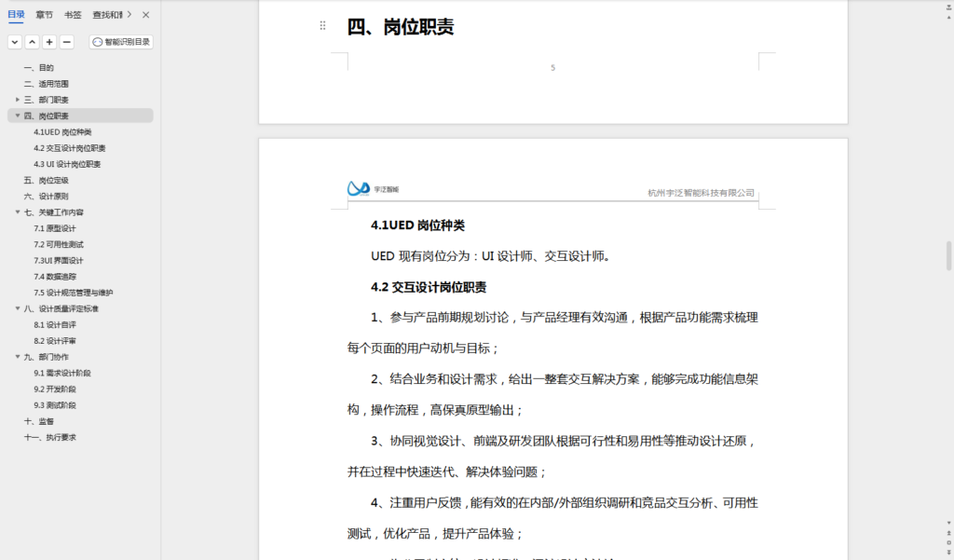
Task: Switch to the 章节 tab
Action: click(x=44, y=15)
